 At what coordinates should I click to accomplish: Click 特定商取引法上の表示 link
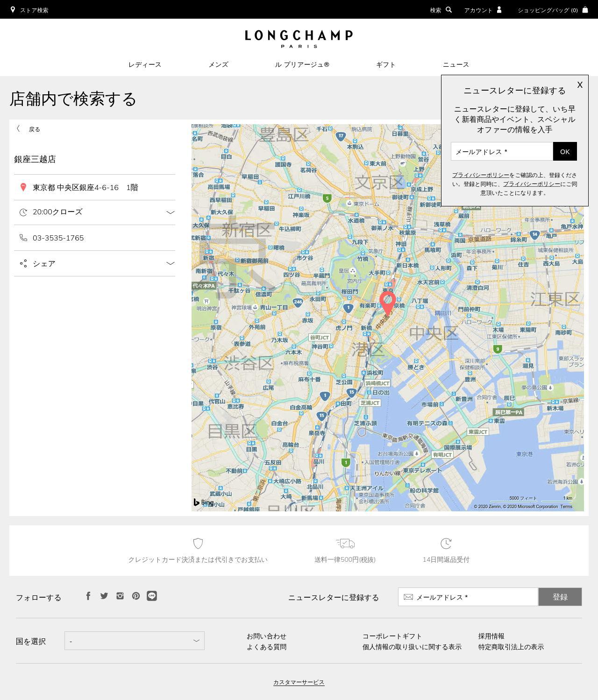pyautogui.click(x=511, y=647)
